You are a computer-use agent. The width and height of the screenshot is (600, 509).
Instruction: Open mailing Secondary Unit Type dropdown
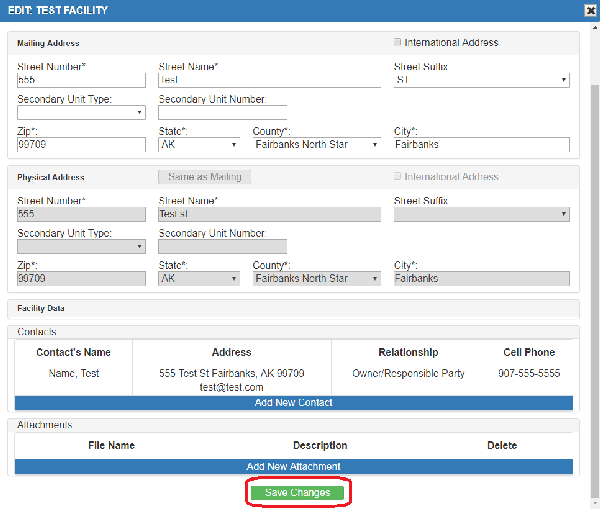81,113
